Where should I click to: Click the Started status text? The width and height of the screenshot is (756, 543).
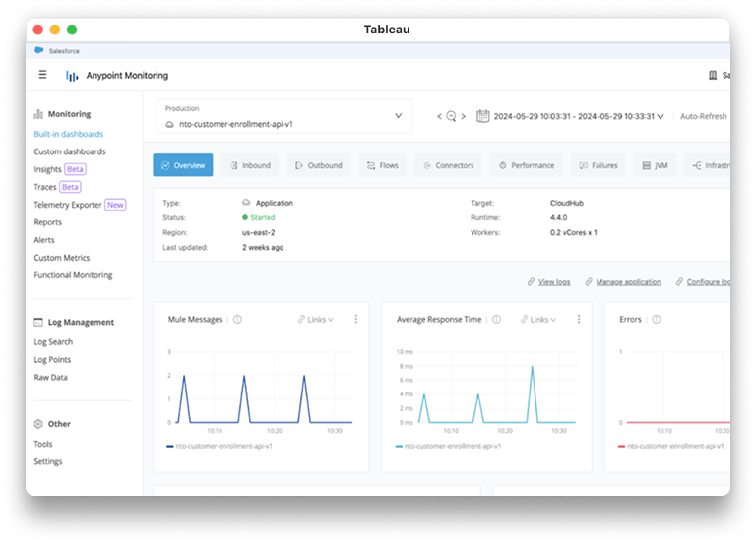[263, 217]
